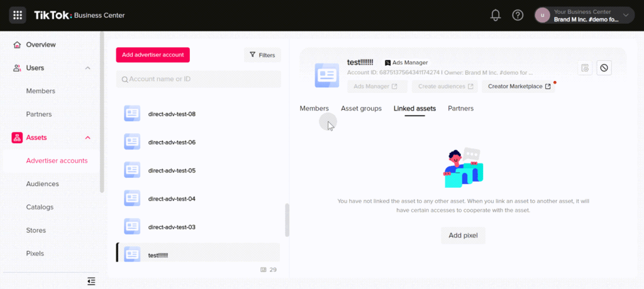Switch to the Asset groups tab
The image size is (644, 289).
[x=361, y=108]
